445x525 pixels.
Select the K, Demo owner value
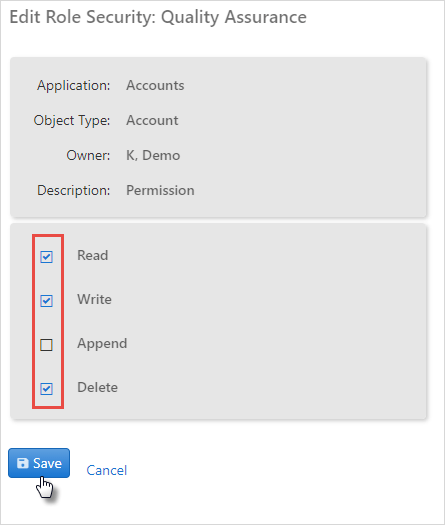153,156
